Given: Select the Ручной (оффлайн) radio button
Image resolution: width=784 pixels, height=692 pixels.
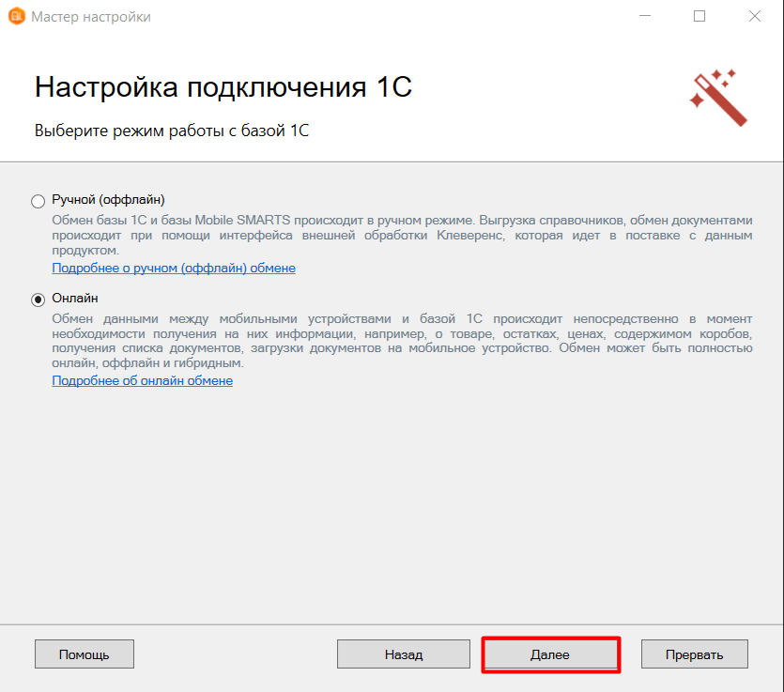Looking at the screenshot, I should (x=38, y=201).
